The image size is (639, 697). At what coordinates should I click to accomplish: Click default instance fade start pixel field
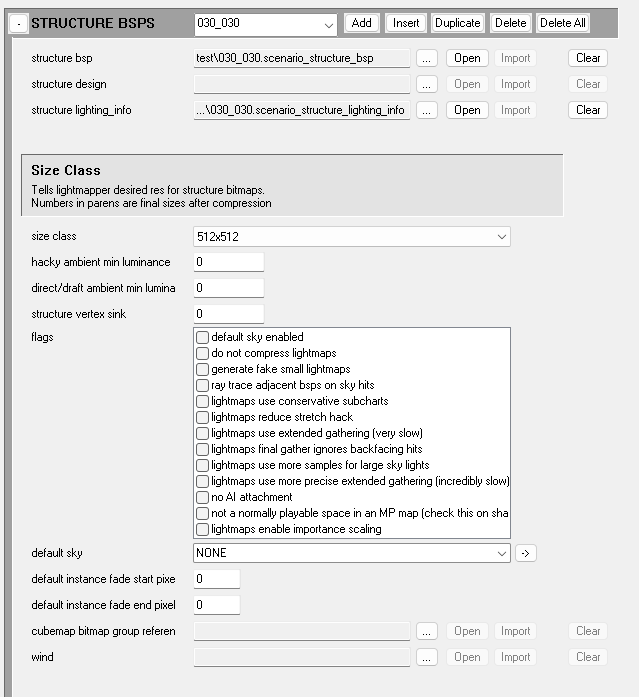click(217, 579)
